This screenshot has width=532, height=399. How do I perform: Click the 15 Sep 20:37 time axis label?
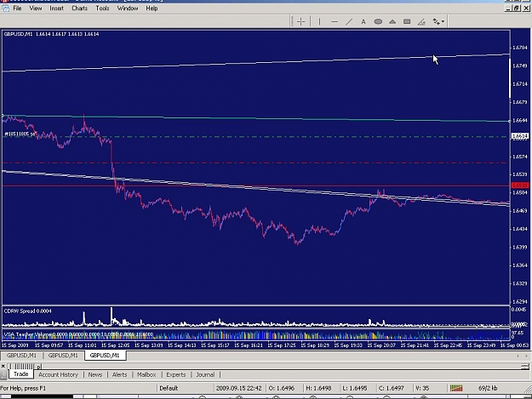pyautogui.click(x=381, y=345)
